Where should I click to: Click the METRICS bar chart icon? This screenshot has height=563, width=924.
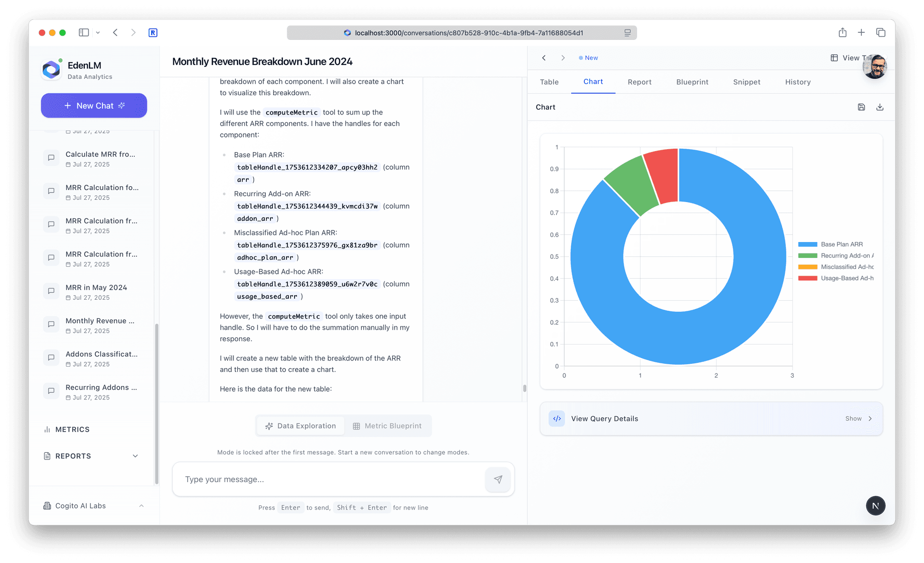click(x=47, y=429)
